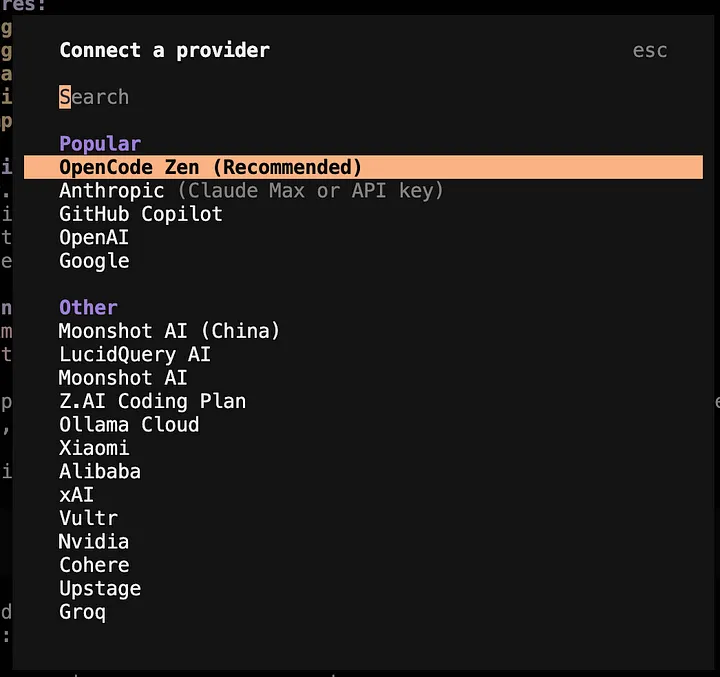Select Ollama Cloud provider

(x=129, y=424)
